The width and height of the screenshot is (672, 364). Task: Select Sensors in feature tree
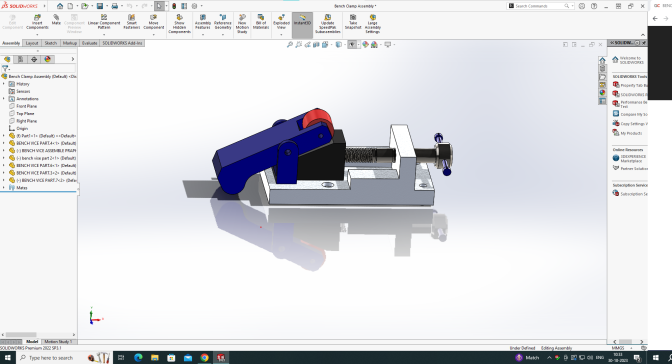pos(23,91)
